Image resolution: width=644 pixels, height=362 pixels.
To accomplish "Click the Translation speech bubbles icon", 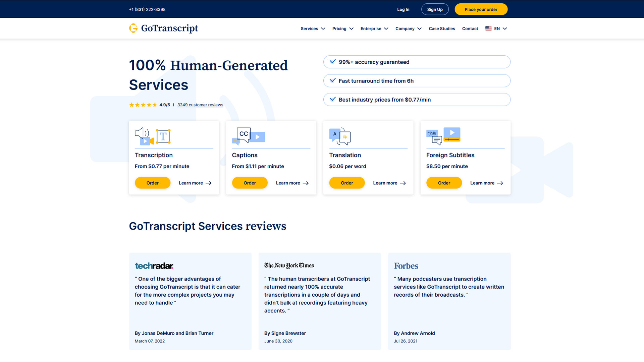I will coord(340,136).
